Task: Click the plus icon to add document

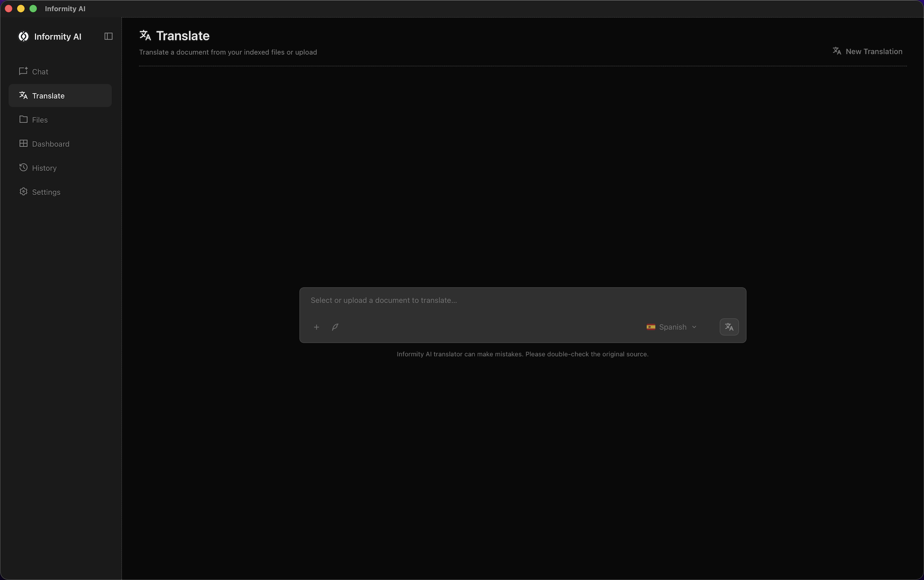Action: click(x=316, y=327)
